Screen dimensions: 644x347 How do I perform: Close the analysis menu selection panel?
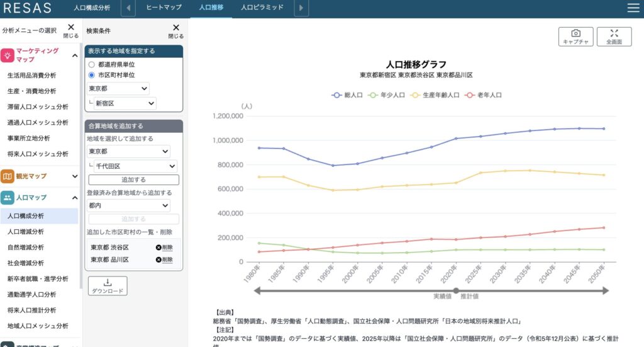tap(71, 31)
